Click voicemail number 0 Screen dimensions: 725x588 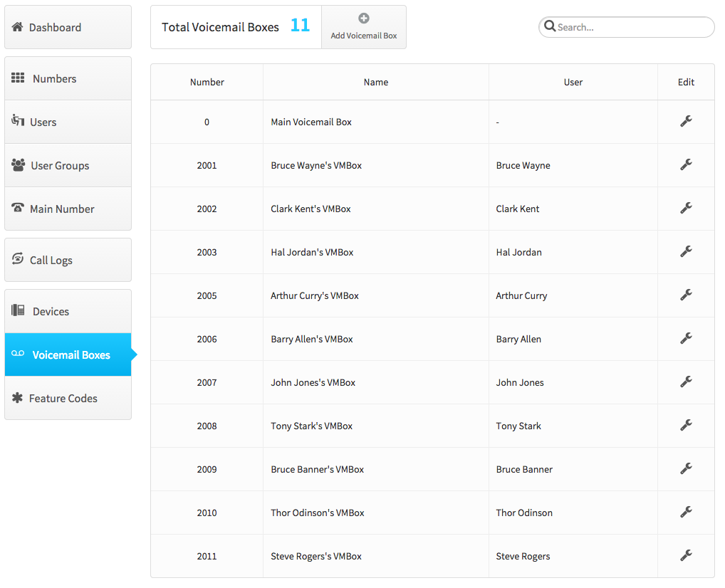(207, 122)
